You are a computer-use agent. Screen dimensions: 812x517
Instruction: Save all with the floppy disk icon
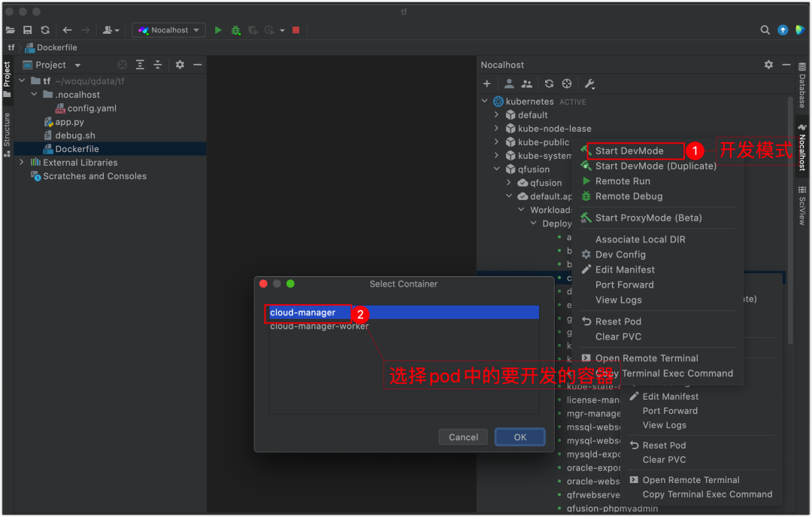(28, 30)
